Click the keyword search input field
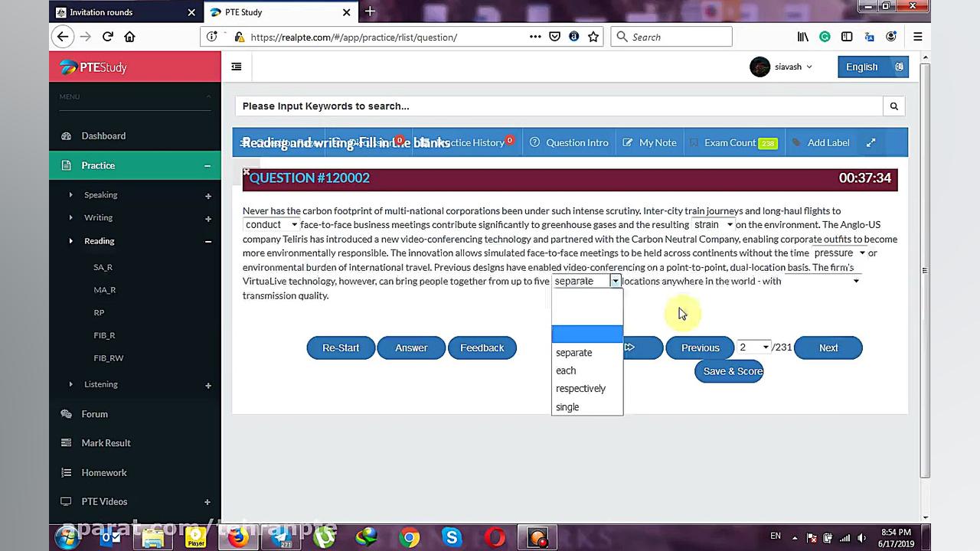The image size is (980, 551). click(559, 106)
